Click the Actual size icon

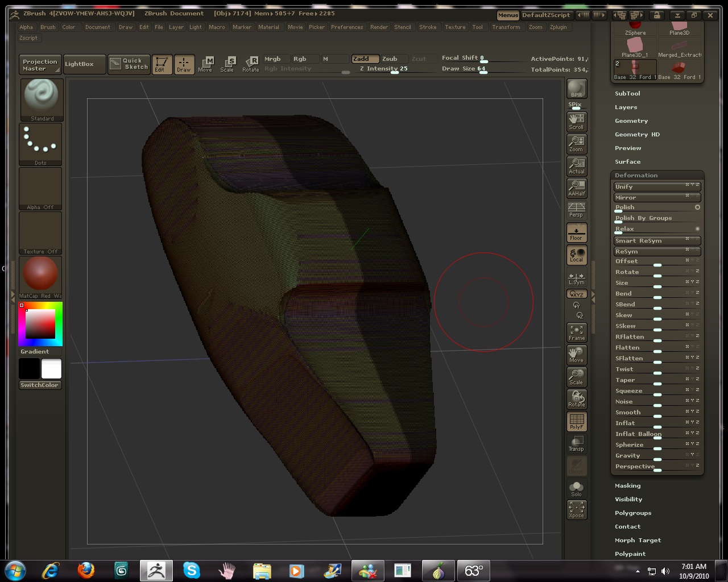(x=576, y=165)
